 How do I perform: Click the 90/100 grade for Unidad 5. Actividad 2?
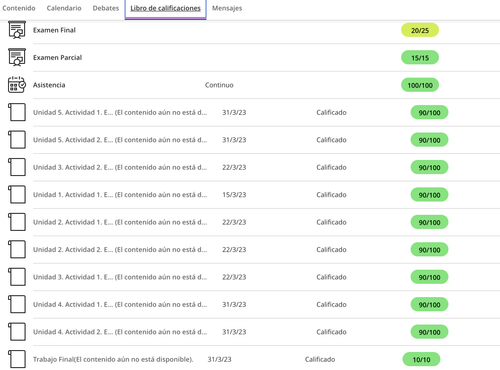tap(429, 140)
